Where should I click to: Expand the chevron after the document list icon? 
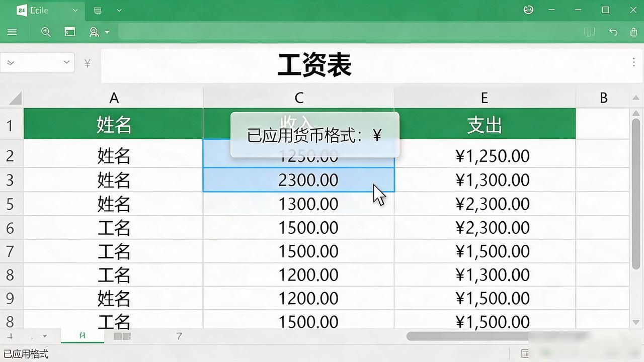point(119,10)
